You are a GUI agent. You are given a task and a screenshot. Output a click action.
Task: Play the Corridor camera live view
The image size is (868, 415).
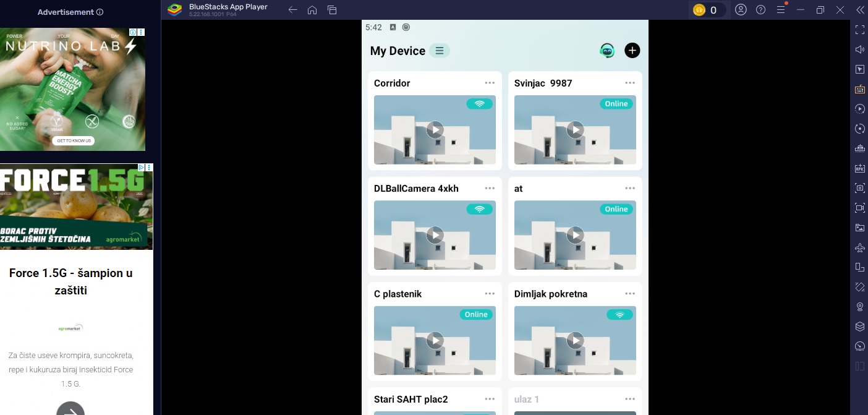pyautogui.click(x=435, y=129)
